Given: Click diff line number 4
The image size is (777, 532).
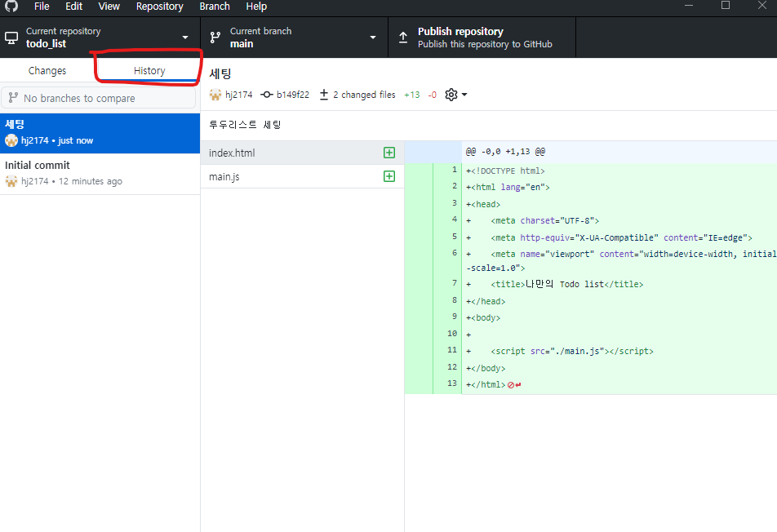Looking at the screenshot, I should [x=455, y=219].
